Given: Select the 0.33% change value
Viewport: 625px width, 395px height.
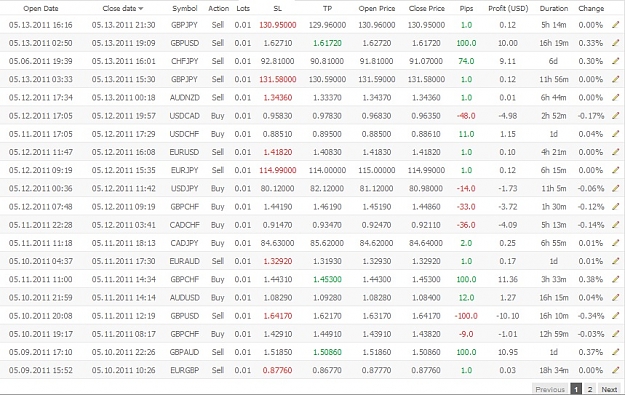Looking at the screenshot, I should 591,43.
